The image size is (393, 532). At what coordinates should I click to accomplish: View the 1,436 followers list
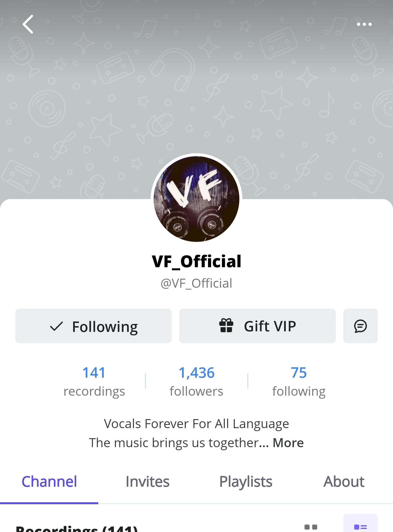[x=196, y=381]
